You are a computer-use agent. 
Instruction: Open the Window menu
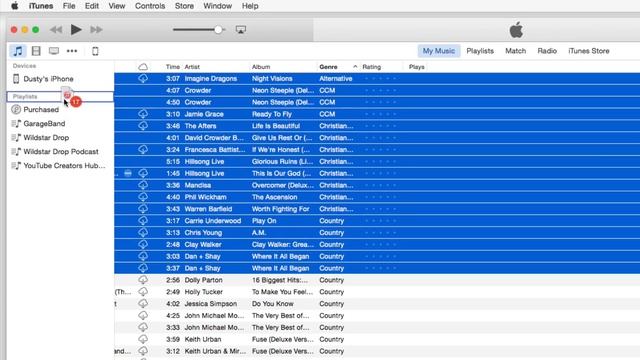click(x=218, y=6)
